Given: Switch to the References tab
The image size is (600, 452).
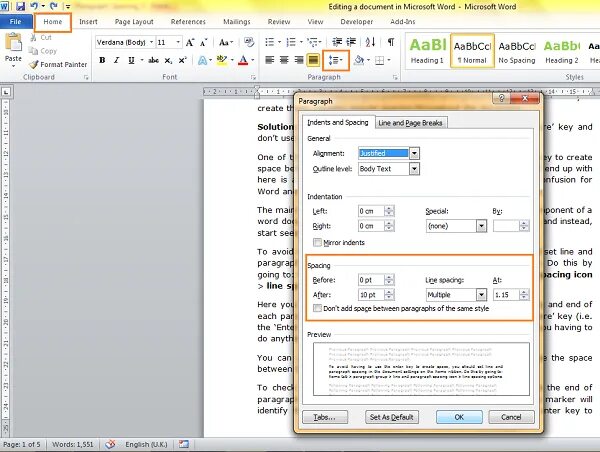Looking at the screenshot, I should (x=188, y=22).
